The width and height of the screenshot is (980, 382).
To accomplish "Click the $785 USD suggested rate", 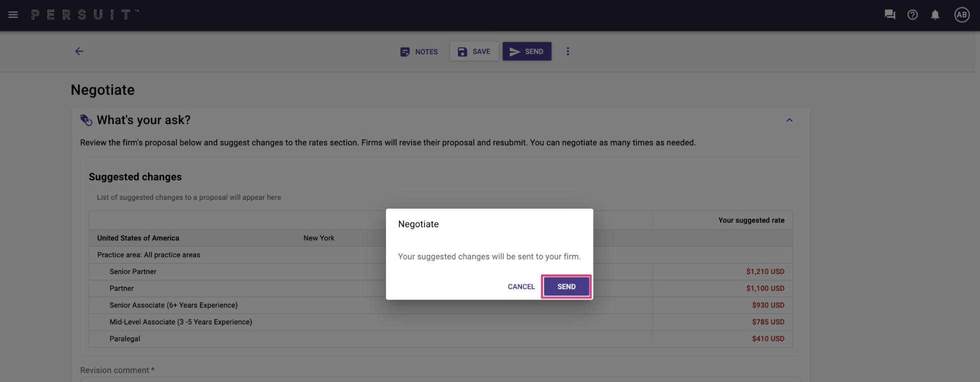I will tap(768, 322).
